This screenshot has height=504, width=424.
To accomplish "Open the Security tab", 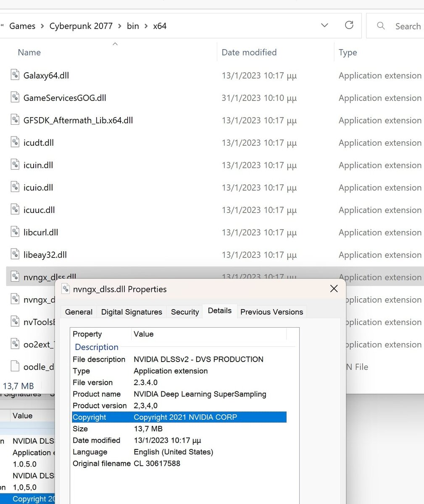I will (185, 312).
